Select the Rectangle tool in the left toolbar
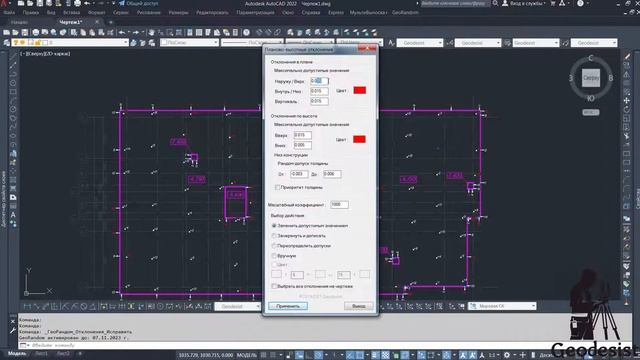The image size is (640, 360). [x=13, y=92]
